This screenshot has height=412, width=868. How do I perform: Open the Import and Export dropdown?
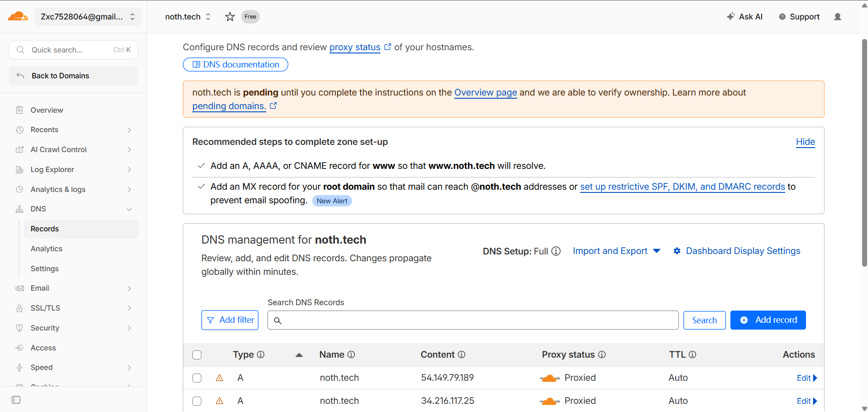click(x=616, y=251)
